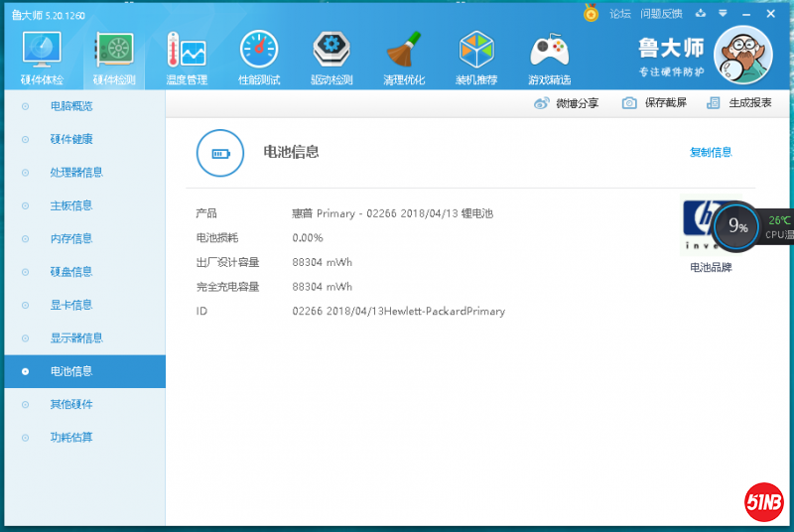The width and height of the screenshot is (794, 532).
Task: Switch to 功耗估算 sidebar item
Action: (71, 438)
